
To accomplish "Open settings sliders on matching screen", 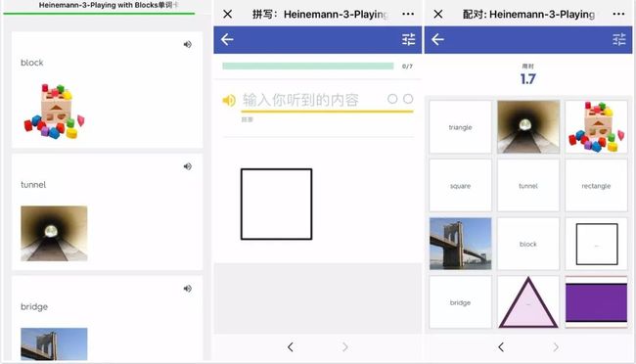I will [619, 39].
